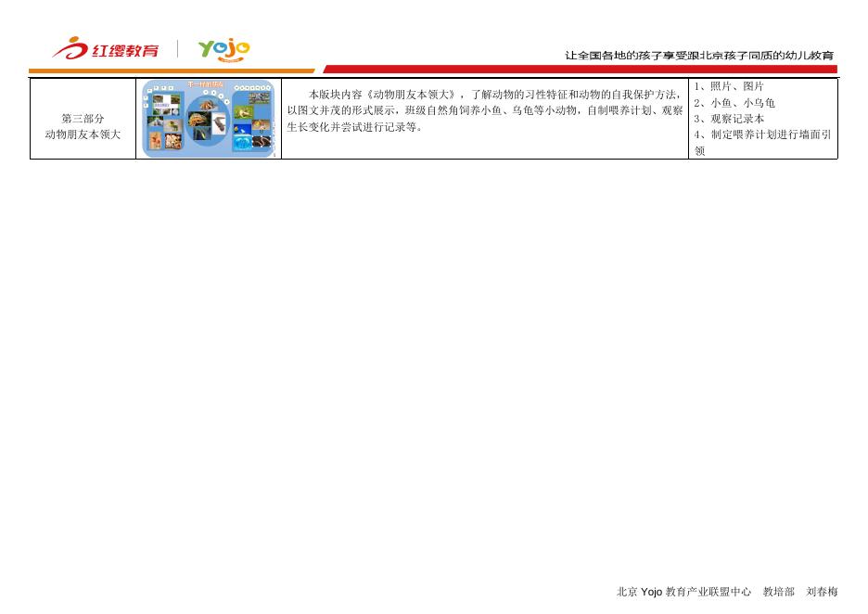Click the vertical separator between the logos

point(178,48)
